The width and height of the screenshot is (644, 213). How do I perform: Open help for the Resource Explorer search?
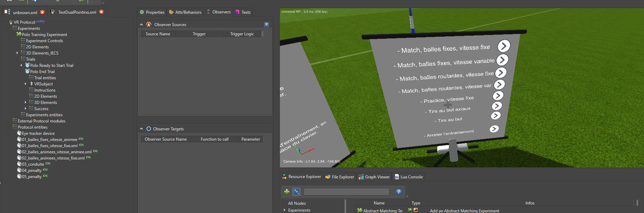tap(399, 192)
